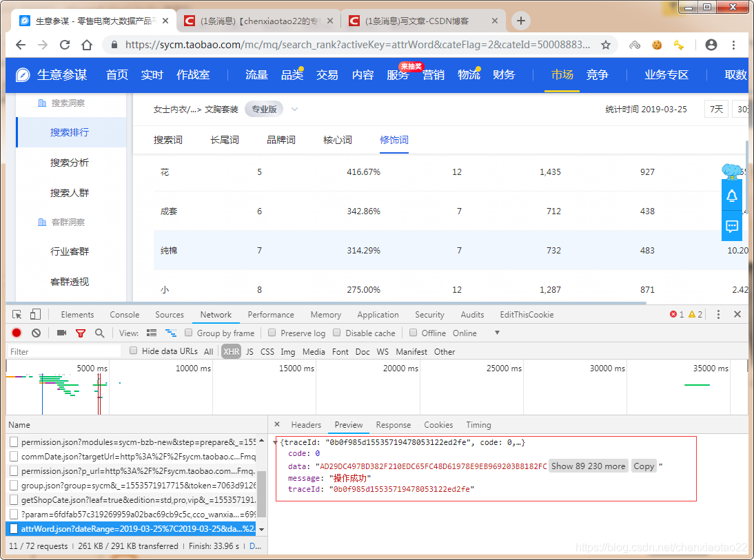Select the 核心词 tab
This screenshot has width=754, height=560.
tap(337, 139)
